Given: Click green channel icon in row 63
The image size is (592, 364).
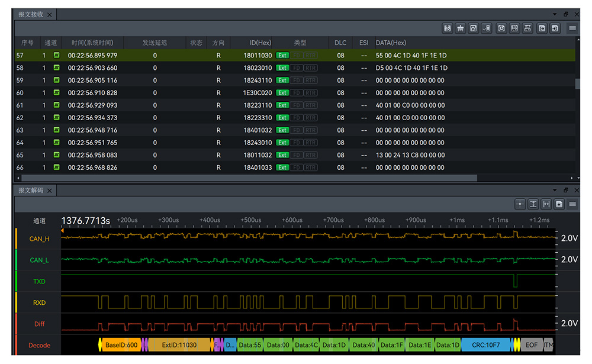Looking at the screenshot, I should pyautogui.click(x=57, y=130).
